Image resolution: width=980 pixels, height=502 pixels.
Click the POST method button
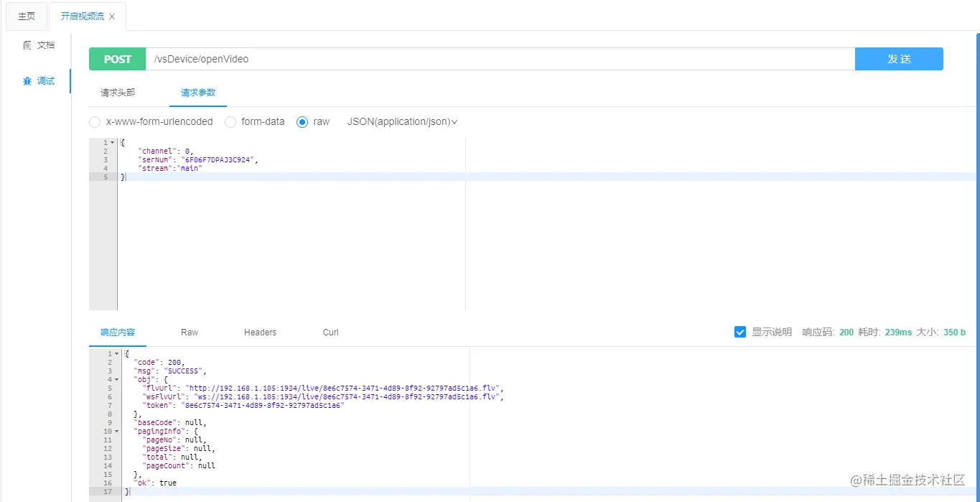coord(118,59)
